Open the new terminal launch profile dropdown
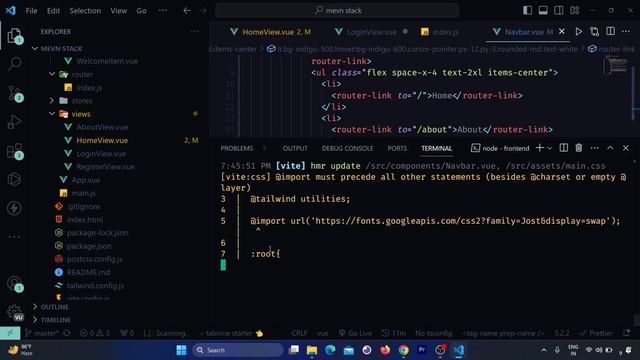Viewport: 640px width, 360px height. (x=550, y=148)
